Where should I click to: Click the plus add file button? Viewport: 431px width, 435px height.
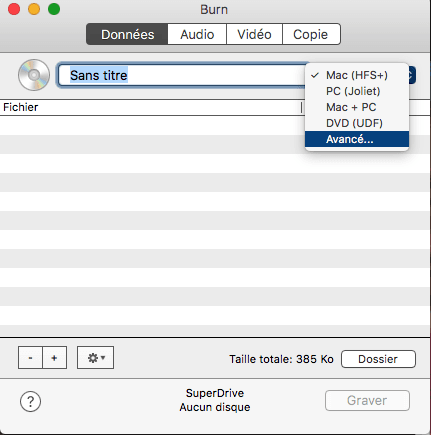click(x=55, y=358)
